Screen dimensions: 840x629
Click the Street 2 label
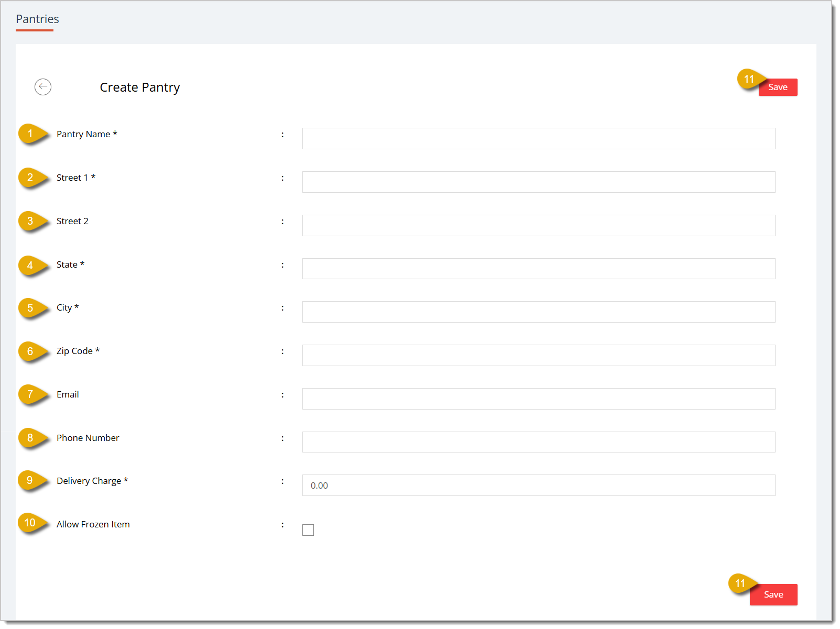tap(72, 221)
